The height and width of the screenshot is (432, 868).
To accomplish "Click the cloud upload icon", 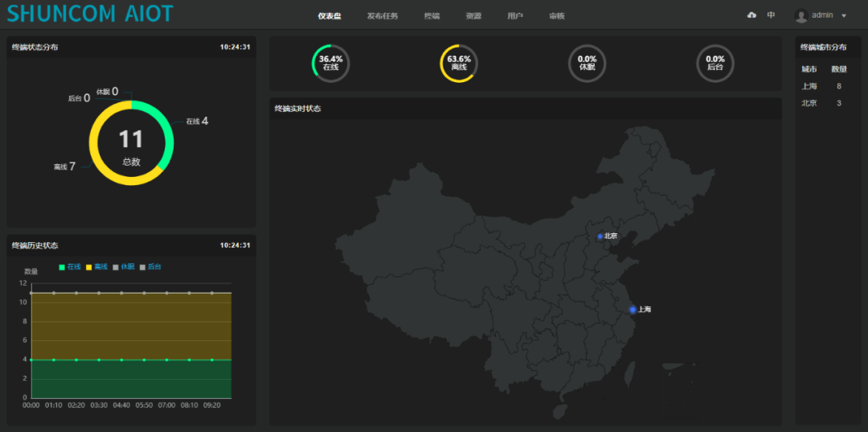I will pyautogui.click(x=751, y=15).
